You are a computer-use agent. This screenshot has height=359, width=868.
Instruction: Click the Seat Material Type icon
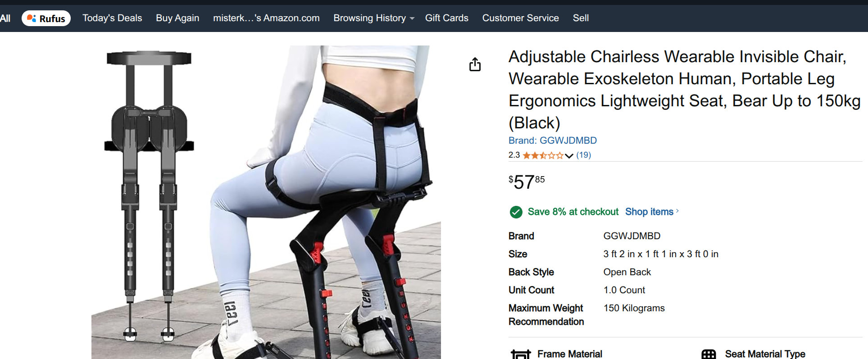(709, 354)
